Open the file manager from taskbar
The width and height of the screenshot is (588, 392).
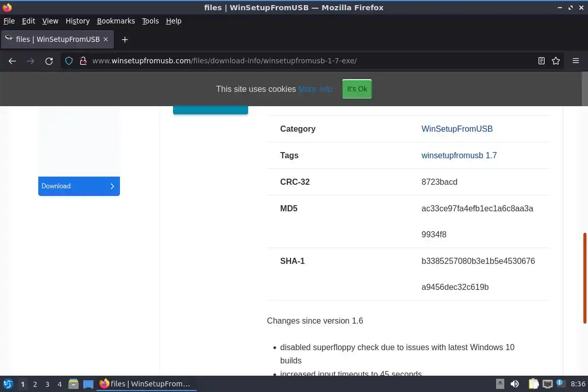point(73,384)
